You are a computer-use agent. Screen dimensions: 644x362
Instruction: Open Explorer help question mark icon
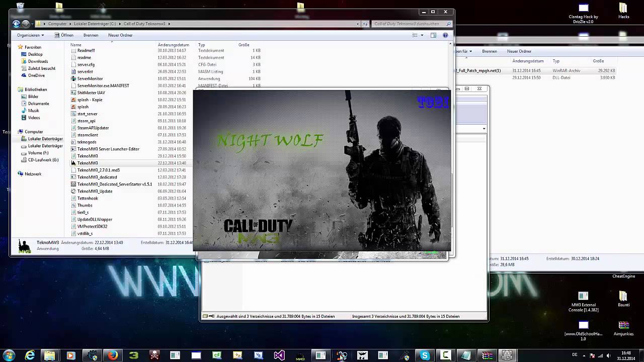[x=445, y=35]
